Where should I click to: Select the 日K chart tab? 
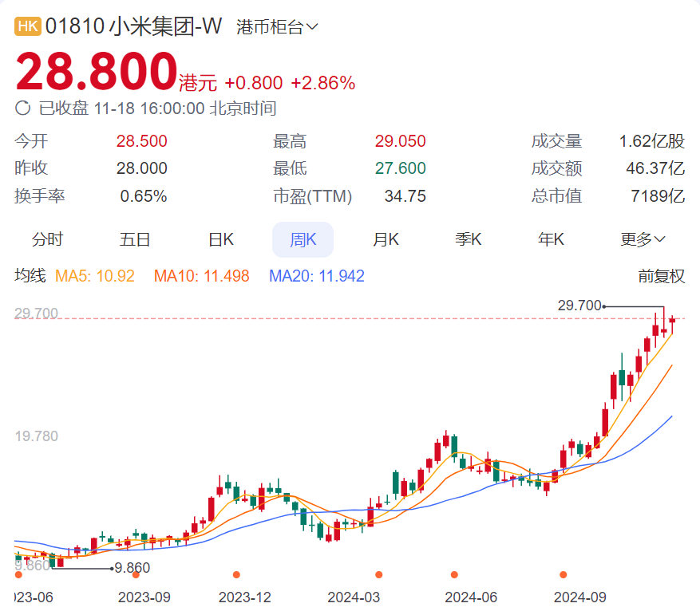[221, 239]
